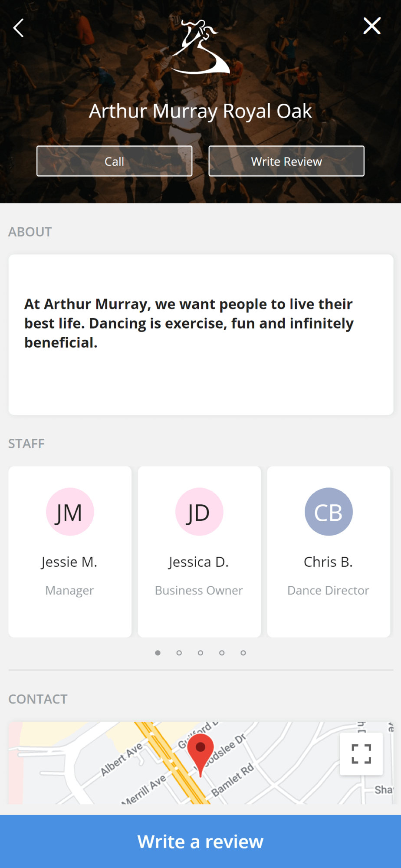Tap the blue Write a review bar

tap(200, 842)
